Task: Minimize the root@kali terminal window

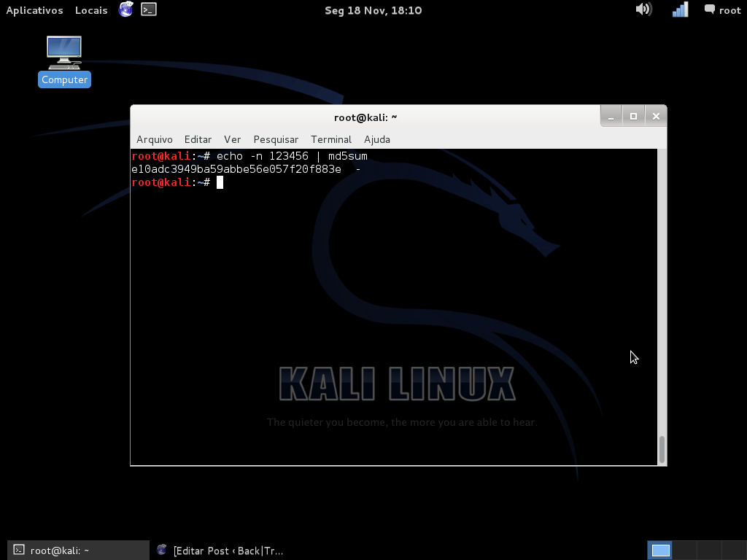Action: pos(611,117)
